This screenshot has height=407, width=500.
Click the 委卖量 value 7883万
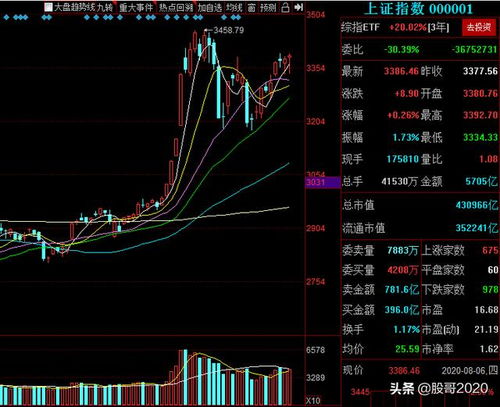tap(403, 250)
